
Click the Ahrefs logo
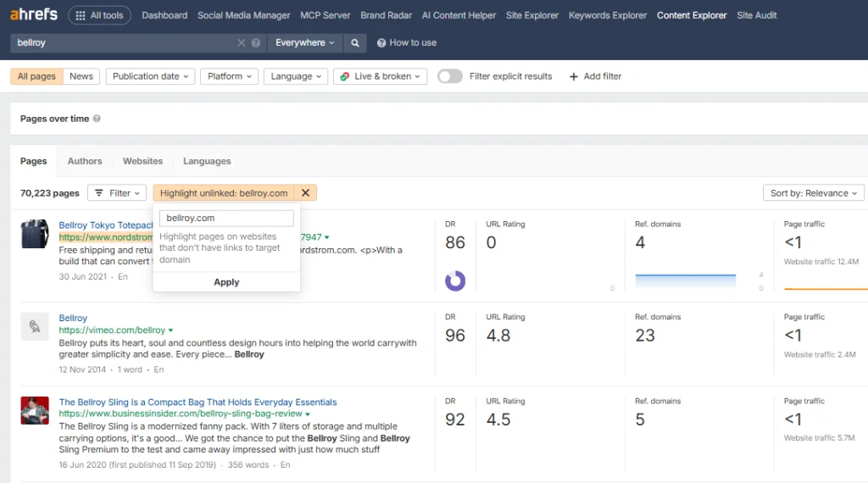pyautogui.click(x=34, y=14)
